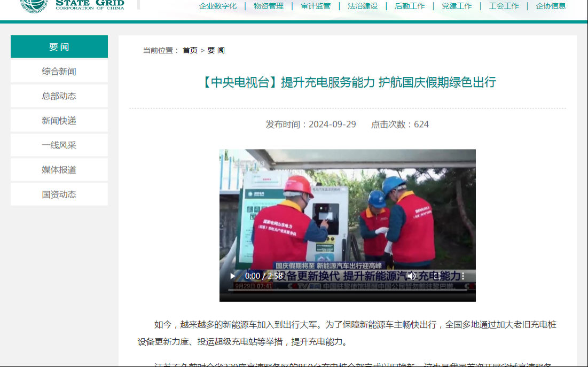
Task: Open the 企业数字化 menu item
Action: (x=218, y=6)
